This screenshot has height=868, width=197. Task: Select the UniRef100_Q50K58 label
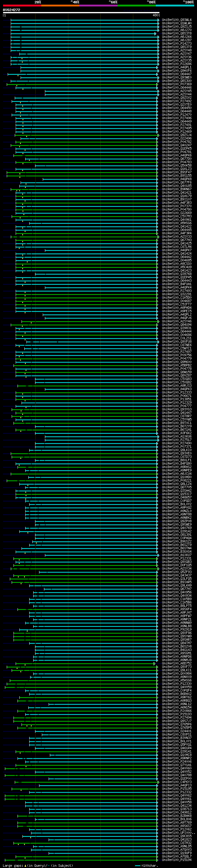[177, 166]
